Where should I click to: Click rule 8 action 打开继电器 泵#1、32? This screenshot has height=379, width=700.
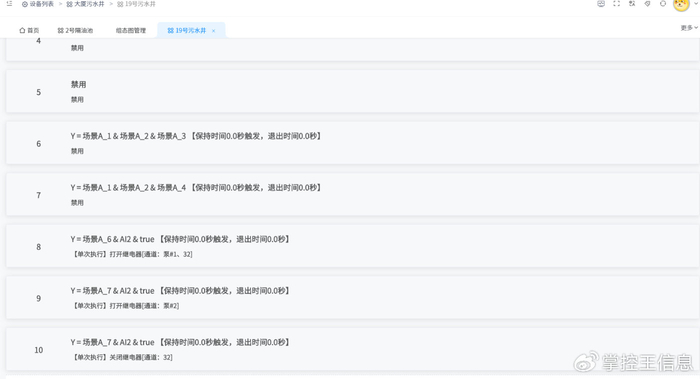click(x=132, y=254)
